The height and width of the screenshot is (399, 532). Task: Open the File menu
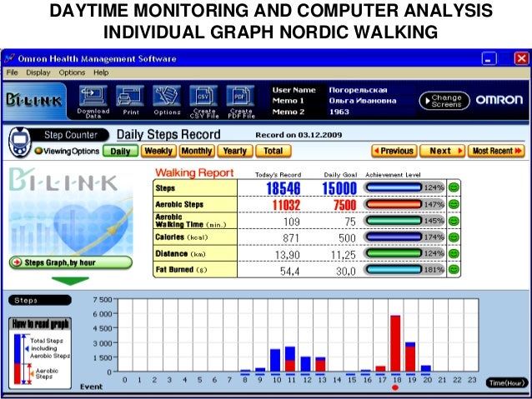coord(12,72)
